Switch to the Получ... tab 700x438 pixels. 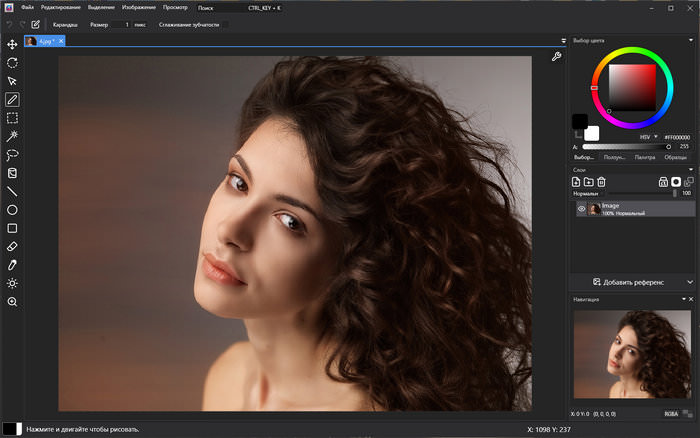click(x=614, y=157)
